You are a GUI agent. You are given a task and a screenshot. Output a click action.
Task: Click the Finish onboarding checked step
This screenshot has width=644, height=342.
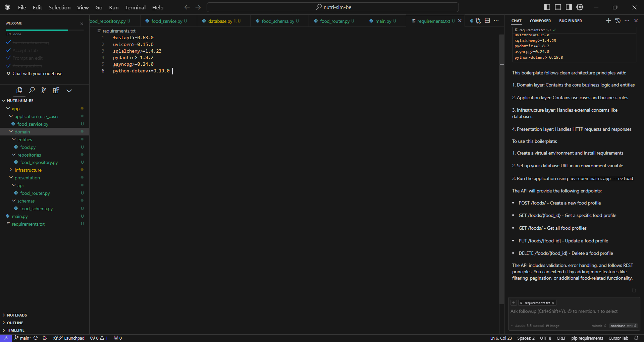click(31, 43)
